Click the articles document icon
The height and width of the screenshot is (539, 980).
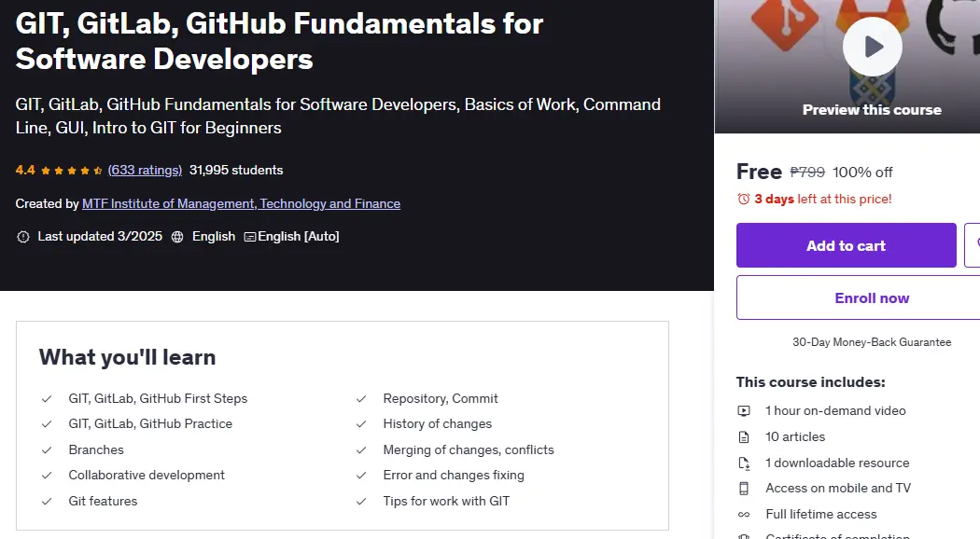tap(744, 437)
